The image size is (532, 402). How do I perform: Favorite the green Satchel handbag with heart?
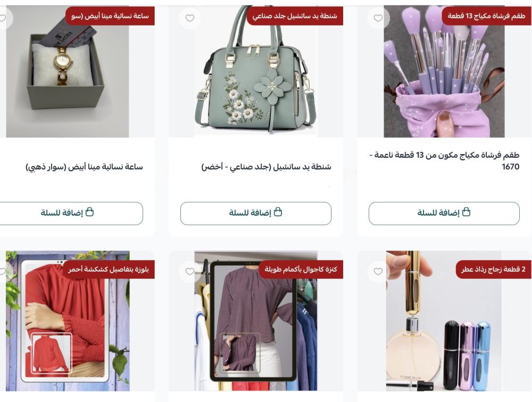tap(190, 18)
